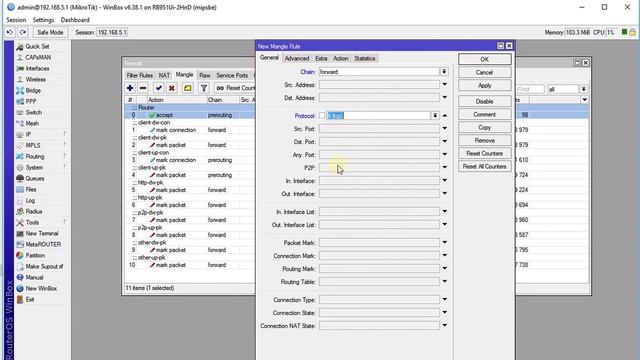The width and height of the screenshot is (640, 360).
Task: Toggle the Protocol invert checkbox
Action: (322, 116)
